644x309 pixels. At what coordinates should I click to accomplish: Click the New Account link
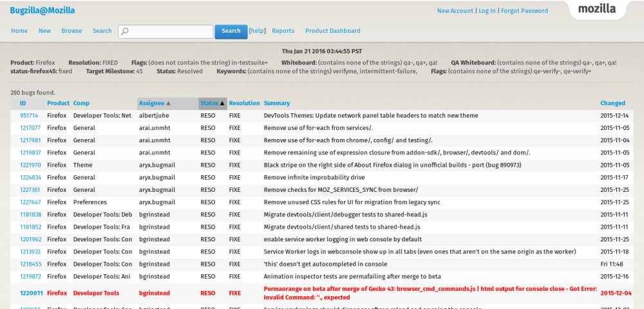455,11
